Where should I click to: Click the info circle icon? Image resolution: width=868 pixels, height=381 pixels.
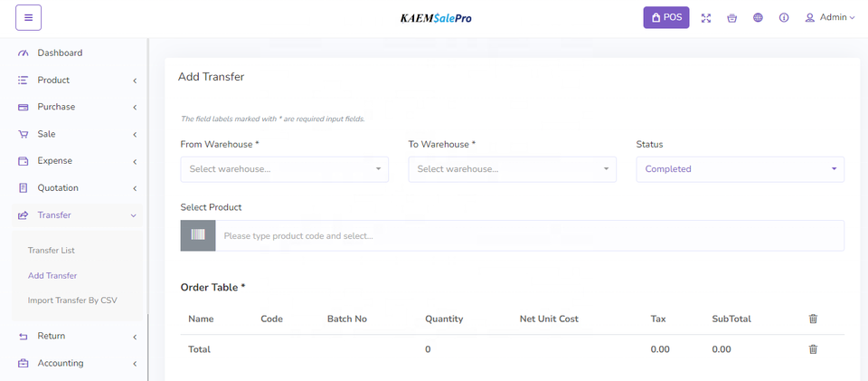point(784,18)
